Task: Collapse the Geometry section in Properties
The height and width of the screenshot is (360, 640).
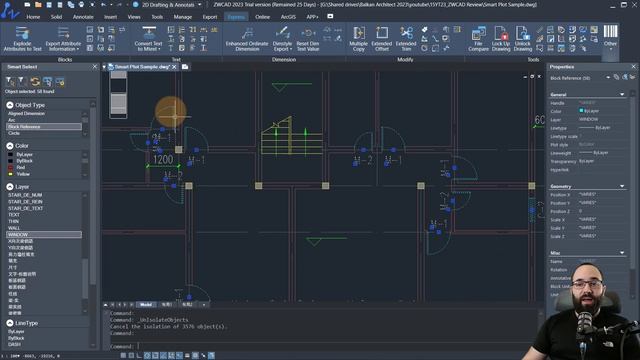Action: (x=622, y=186)
